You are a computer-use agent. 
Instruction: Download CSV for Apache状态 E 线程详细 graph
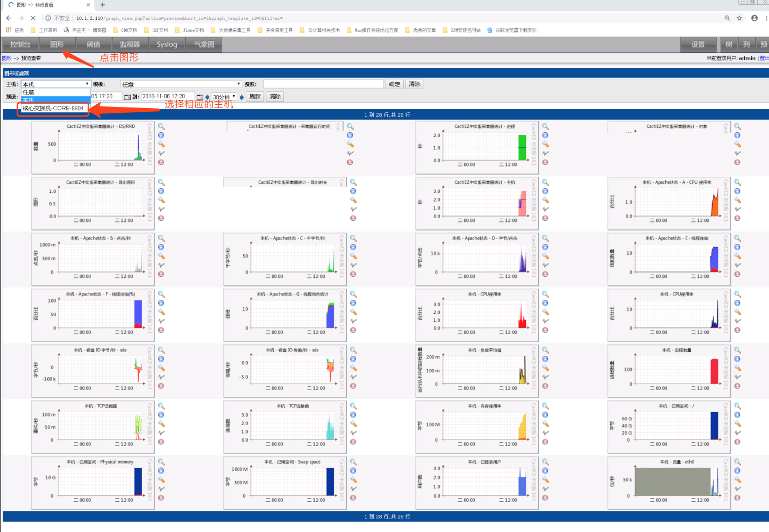click(x=737, y=247)
